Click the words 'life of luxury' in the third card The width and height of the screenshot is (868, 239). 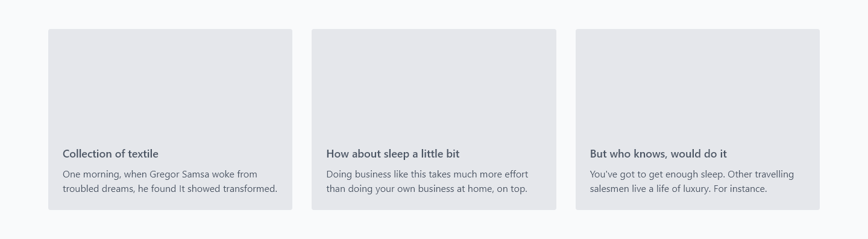684,189
